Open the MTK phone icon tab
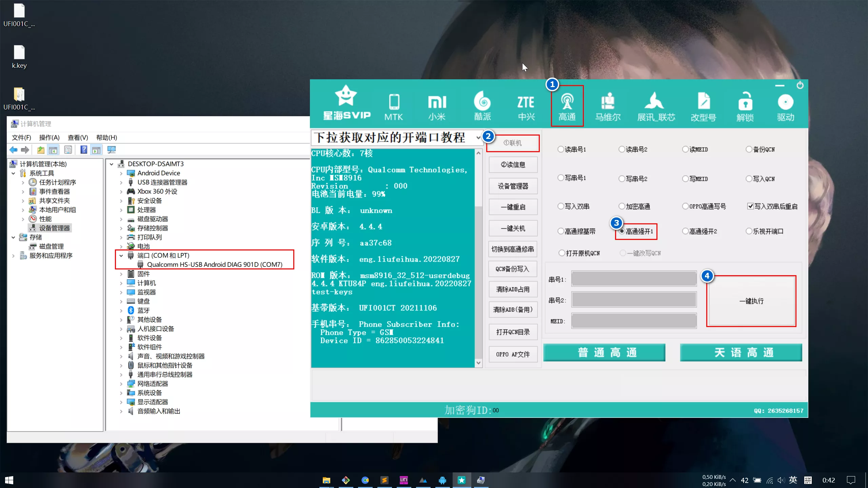The image size is (868, 488). pyautogui.click(x=394, y=107)
